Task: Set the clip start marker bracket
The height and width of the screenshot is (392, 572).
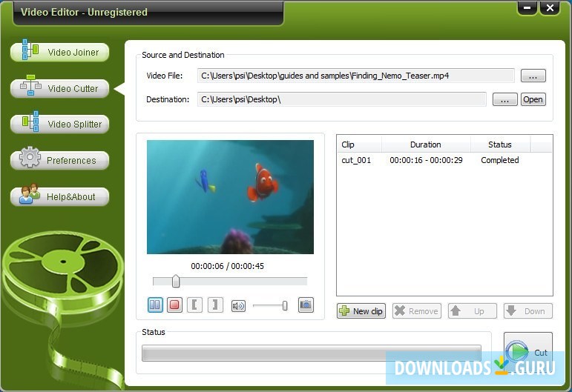Action: (194, 305)
